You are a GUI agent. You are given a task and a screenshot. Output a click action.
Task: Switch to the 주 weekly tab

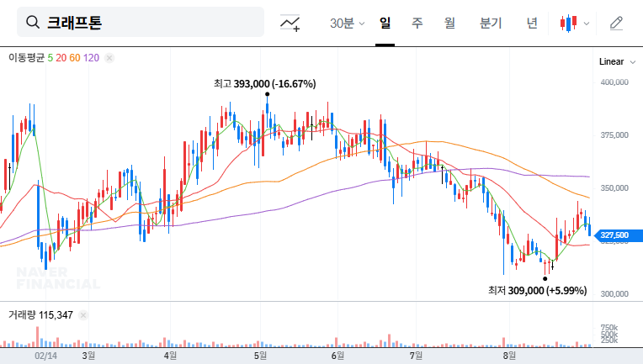click(x=417, y=23)
